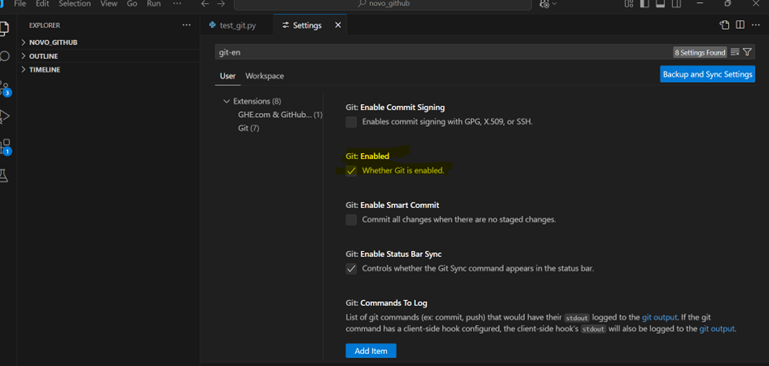Toggle Enable Smart Commit checkbox
769x366 pixels.
pos(351,220)
